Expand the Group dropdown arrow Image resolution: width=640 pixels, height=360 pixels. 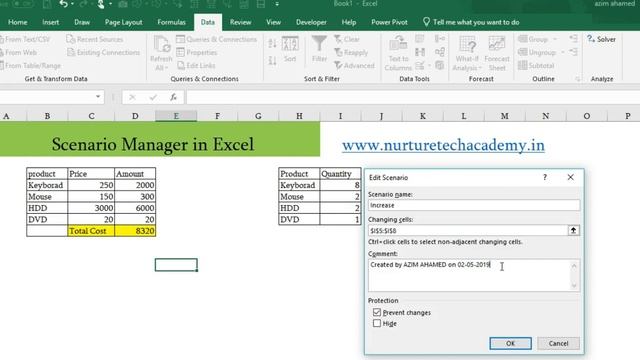(555, 39)
